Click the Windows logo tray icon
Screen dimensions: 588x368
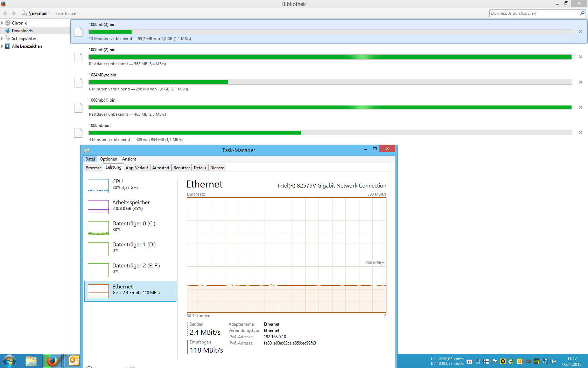click(x=486, y=361)
